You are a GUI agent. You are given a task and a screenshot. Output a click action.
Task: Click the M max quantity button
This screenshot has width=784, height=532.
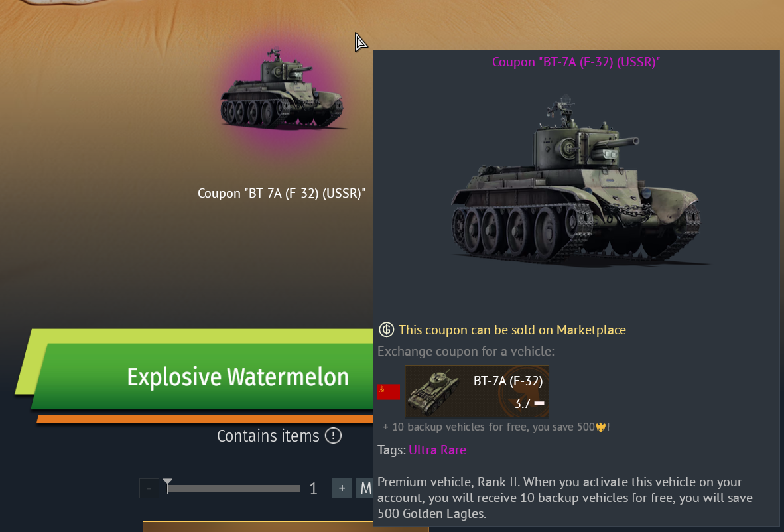(x=364, y=488)
